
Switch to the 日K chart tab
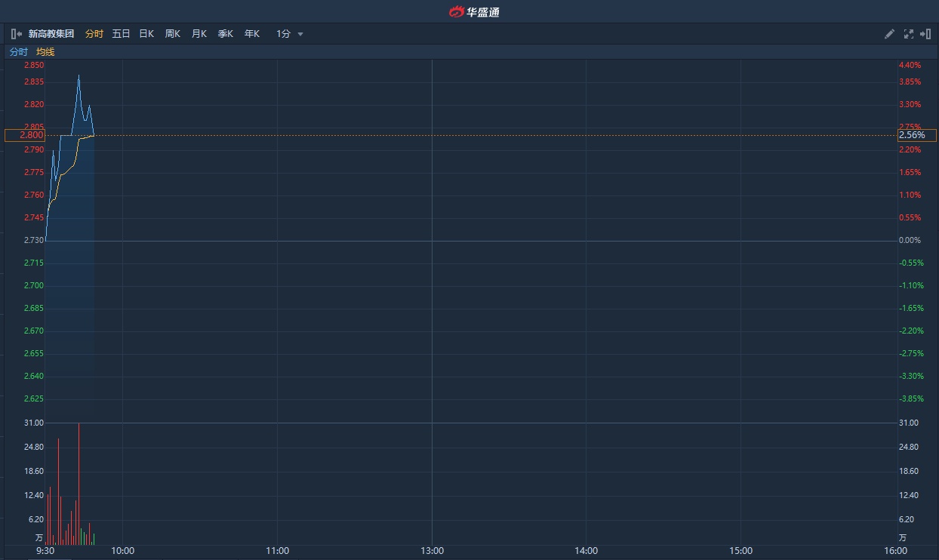(x=146, y=34)
